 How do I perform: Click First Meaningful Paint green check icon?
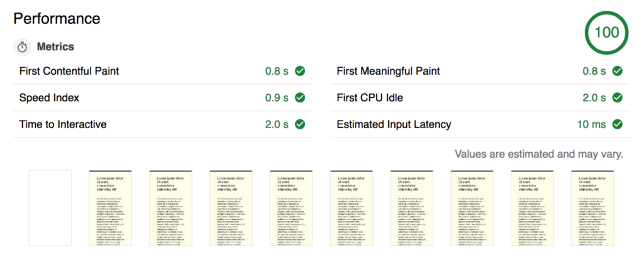pos(617,72)
